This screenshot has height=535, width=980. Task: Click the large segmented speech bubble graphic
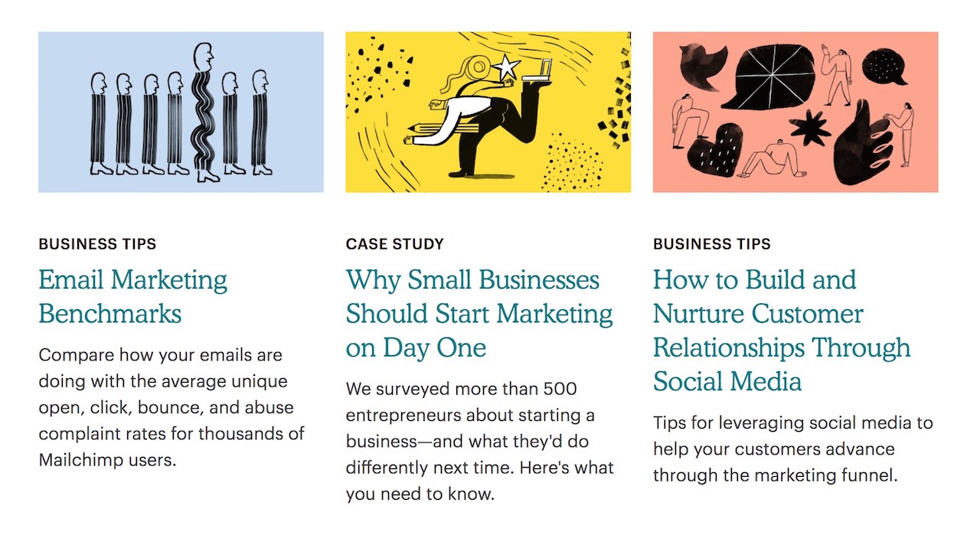coord(768,76)
